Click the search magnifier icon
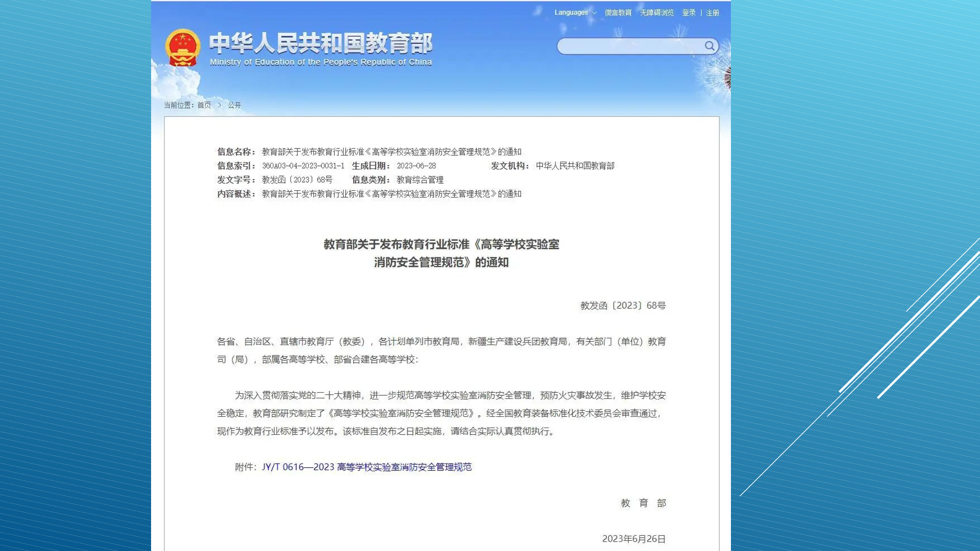The height and width of the screenshot is (551, 980). 709,46
